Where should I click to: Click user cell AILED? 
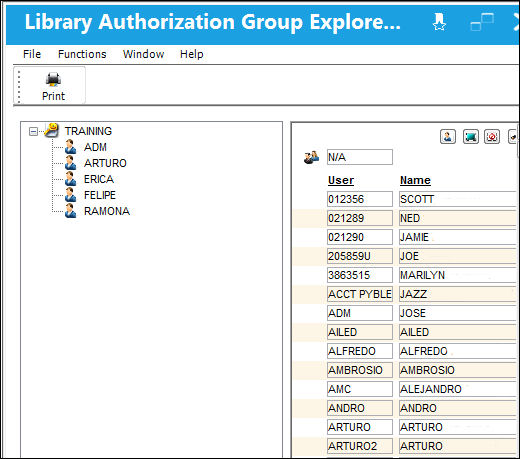coord(360,332)
